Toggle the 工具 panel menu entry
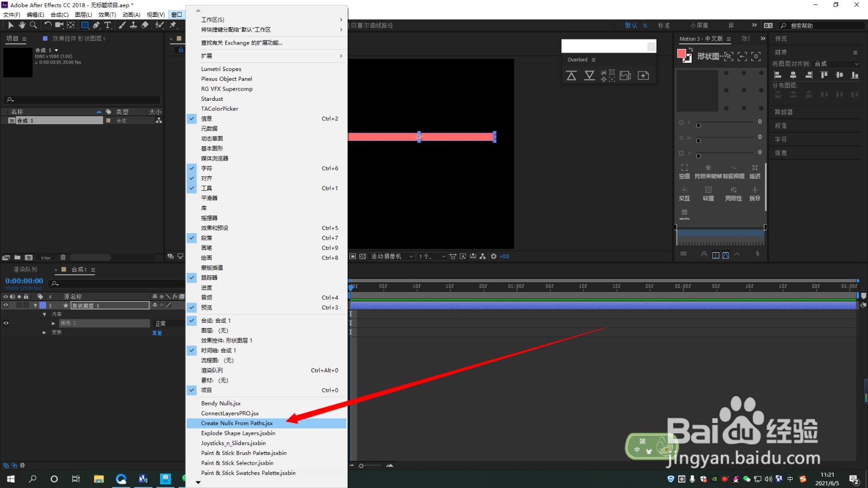Screen dimensions: 868x488 (x=266, y=188)
